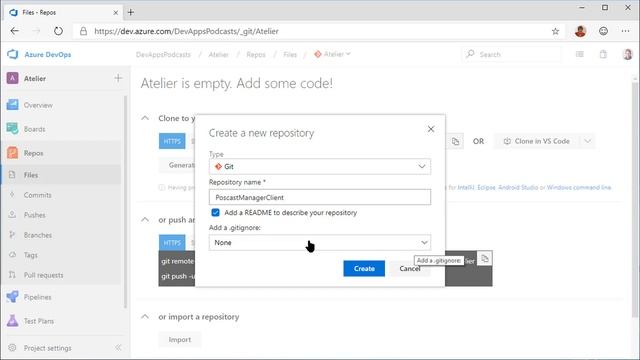The width and height of the screenshot is (640, 360).
Task: Open the browser settings ellipsis menu
Action: [625, 31]
